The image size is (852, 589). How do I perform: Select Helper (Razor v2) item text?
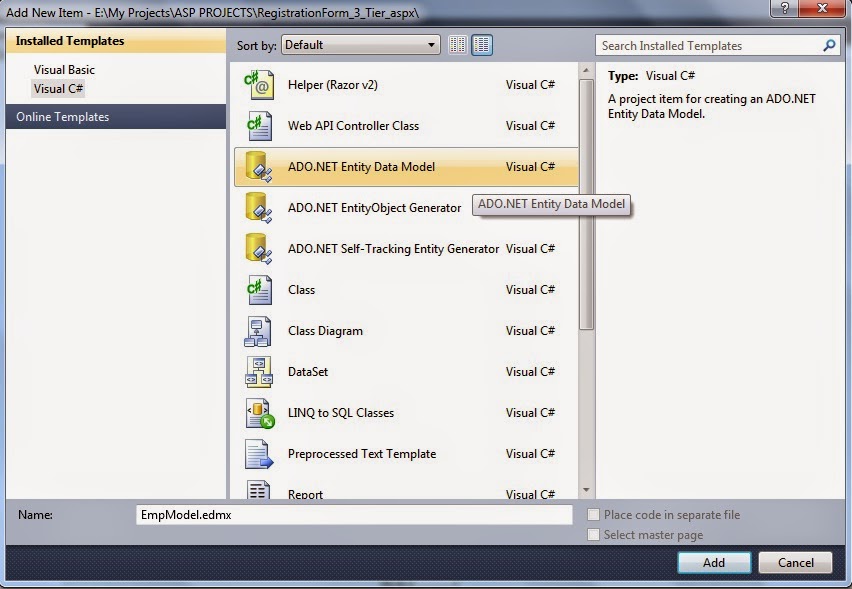333,85
